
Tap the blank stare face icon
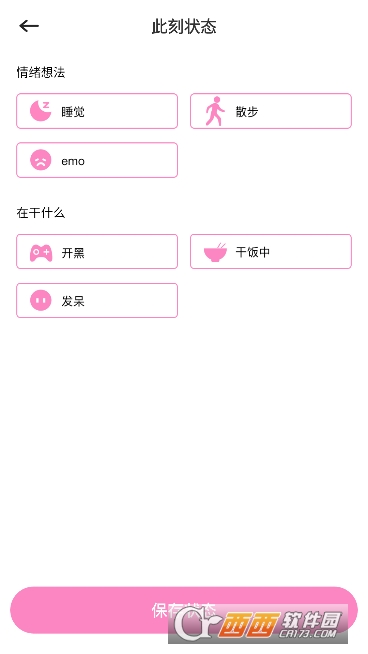40,300
